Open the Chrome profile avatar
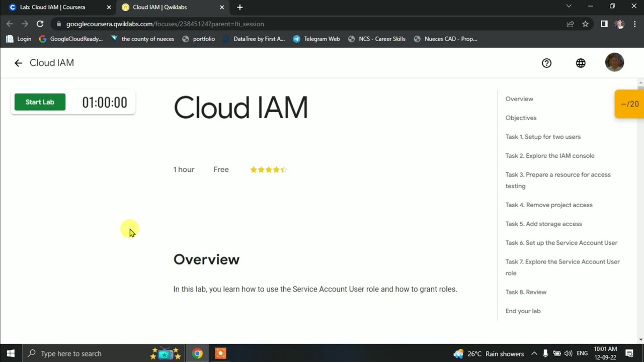The image size is (644, 362). 619,24
